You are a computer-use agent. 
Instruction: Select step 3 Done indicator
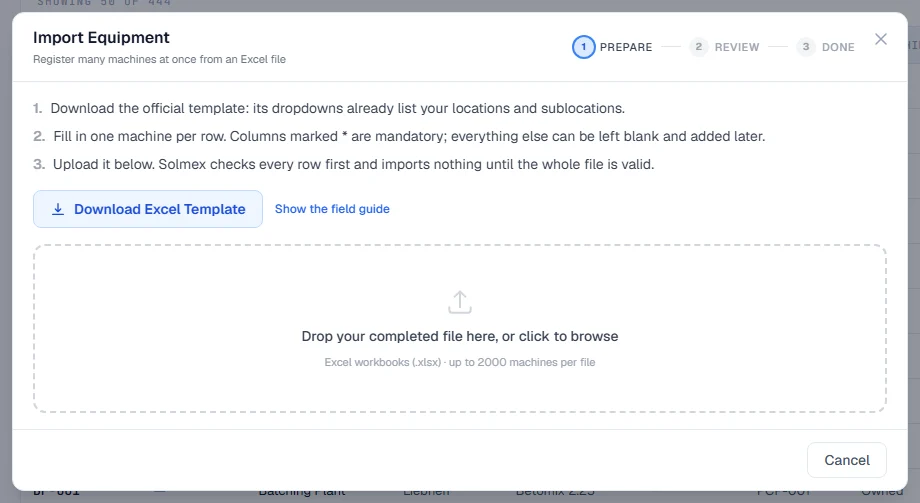(x=806, y=47)
